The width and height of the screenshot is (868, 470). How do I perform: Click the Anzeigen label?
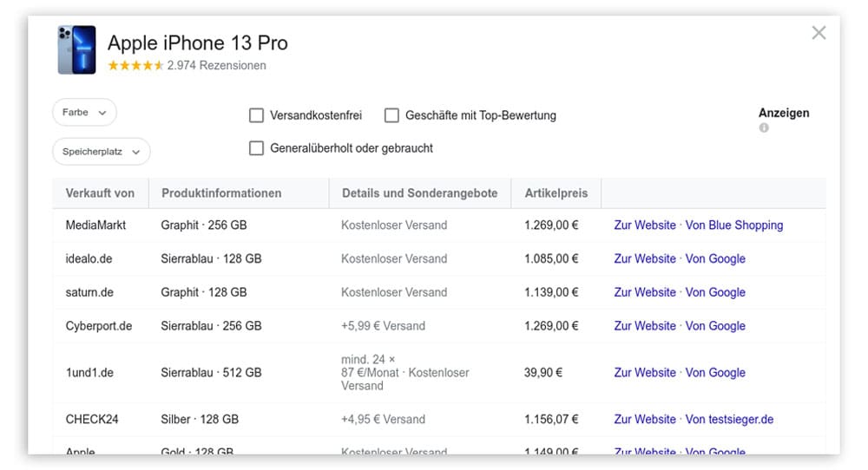pyautogui.click(x=784, y=113)
